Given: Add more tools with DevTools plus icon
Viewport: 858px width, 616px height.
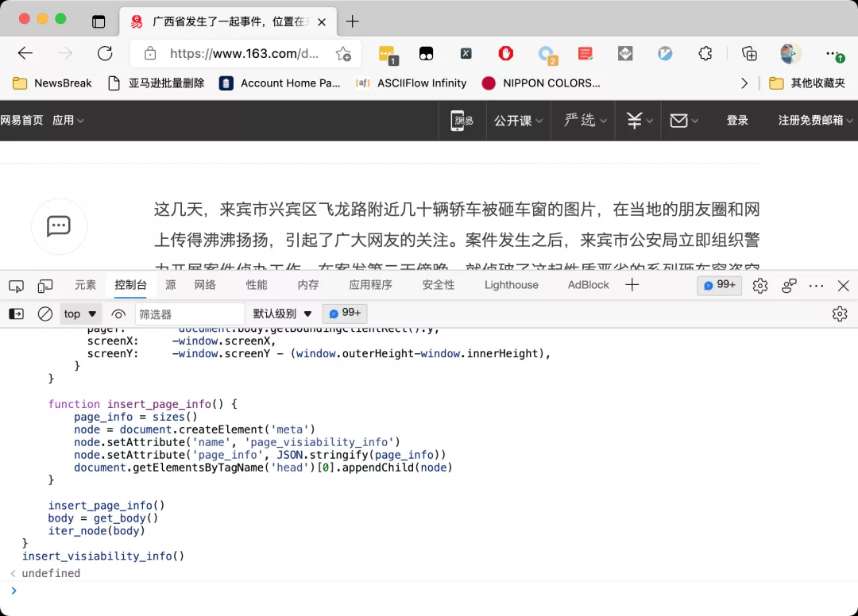Looking at the screenshot, I should 632,285.
